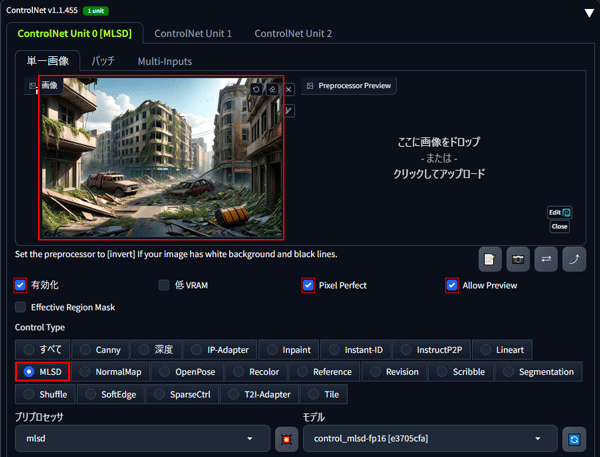
Task: Click the uploaded ruined city image
Action: coord(161,157)
